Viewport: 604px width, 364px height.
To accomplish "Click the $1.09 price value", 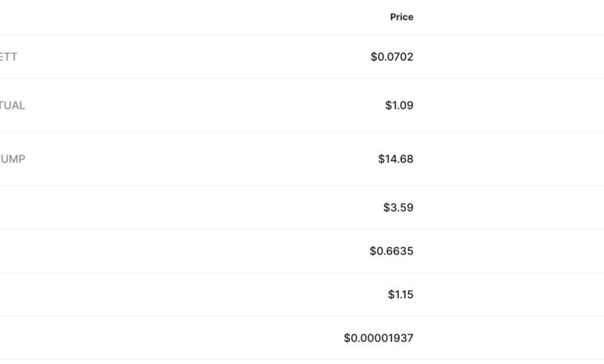I will click(399, 105).
